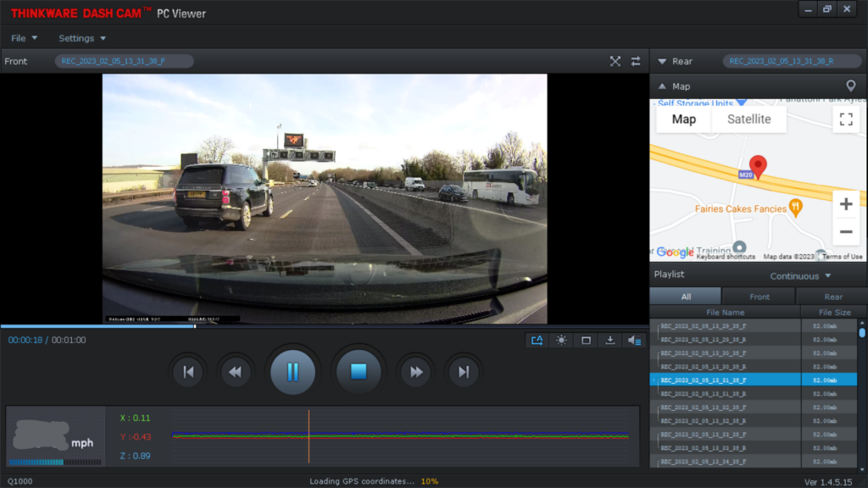Viewport: 868px width, 488px height.
Task: Click the fast-forward playback button
Action: (x=415, y=373)
